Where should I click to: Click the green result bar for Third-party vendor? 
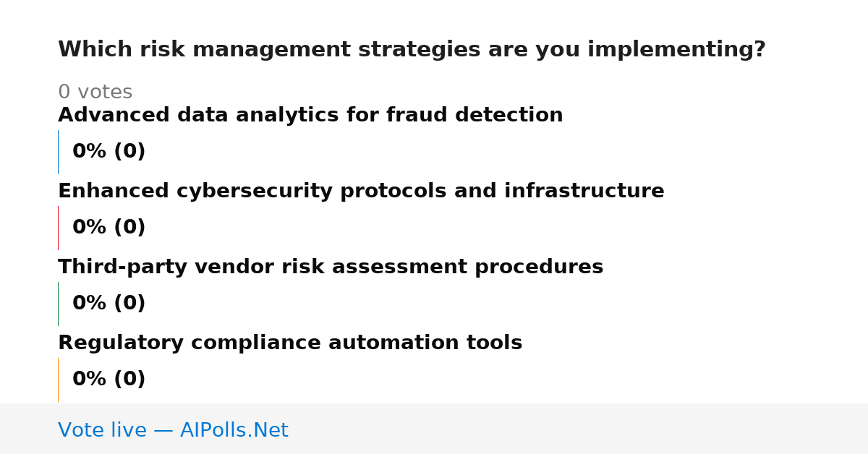[58, 304]
